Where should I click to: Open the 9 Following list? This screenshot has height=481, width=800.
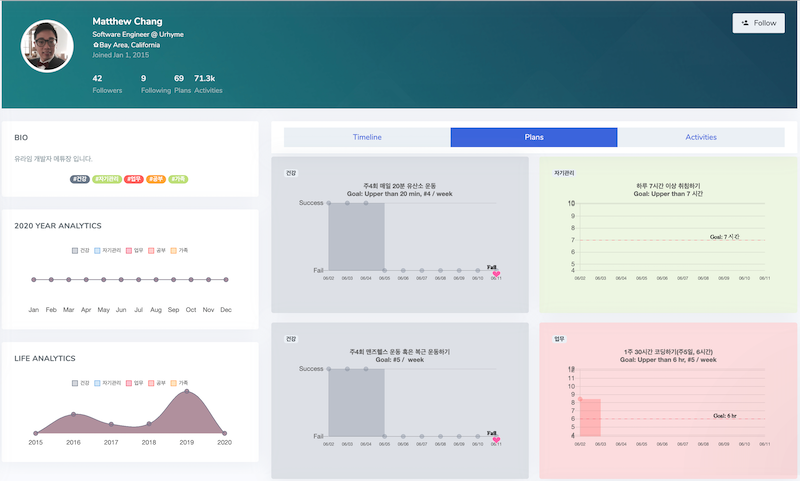click(156, 84)
